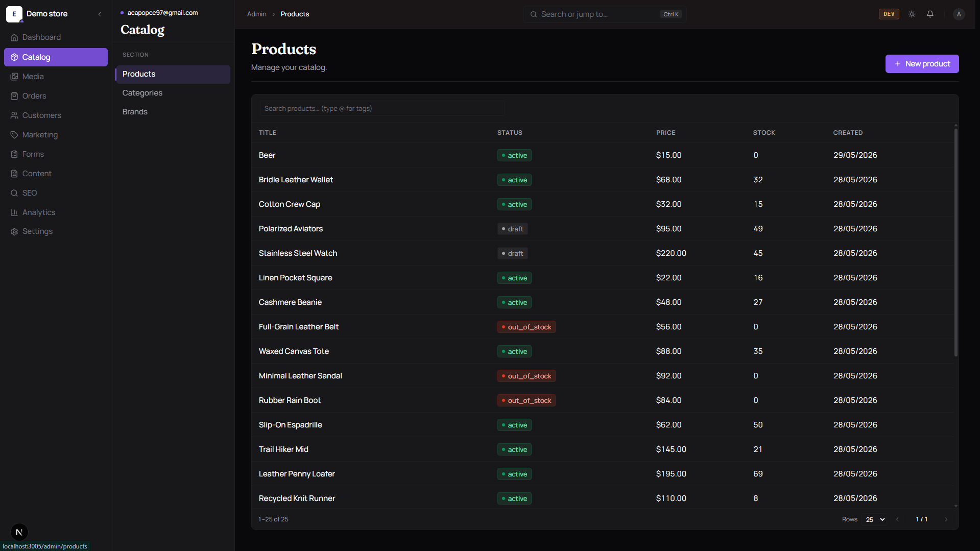Focus the Search products input field
Screen dimensions: 980x551
pyautogui.click(x=382, y=109)
